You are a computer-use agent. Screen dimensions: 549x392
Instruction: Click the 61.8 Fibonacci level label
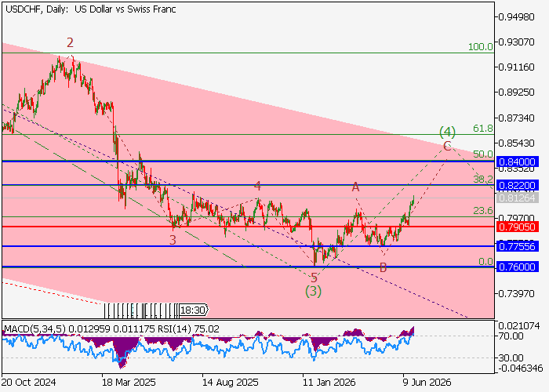click(x=483, y=129)
